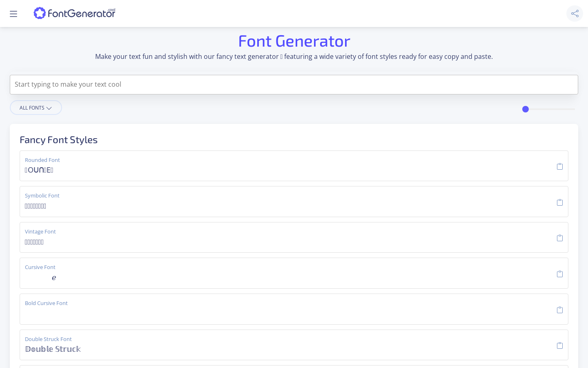Screen dimensions: 588x368
Task: Select the Cursive Font label
Action: (x=40, y=267)
